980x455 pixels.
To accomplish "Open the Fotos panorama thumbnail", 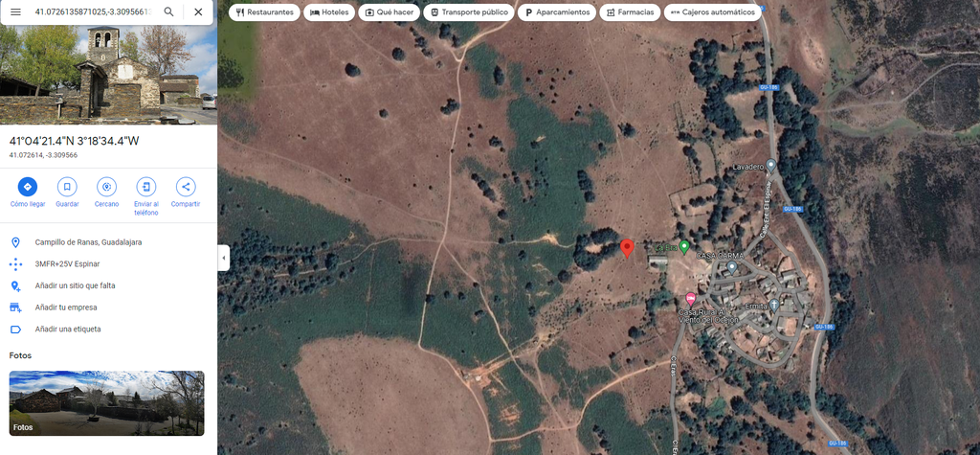I will click(106, 403).
